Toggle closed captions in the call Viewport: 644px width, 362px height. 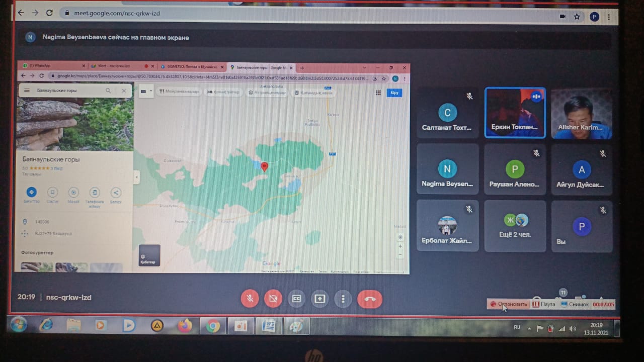coord(296,299)
